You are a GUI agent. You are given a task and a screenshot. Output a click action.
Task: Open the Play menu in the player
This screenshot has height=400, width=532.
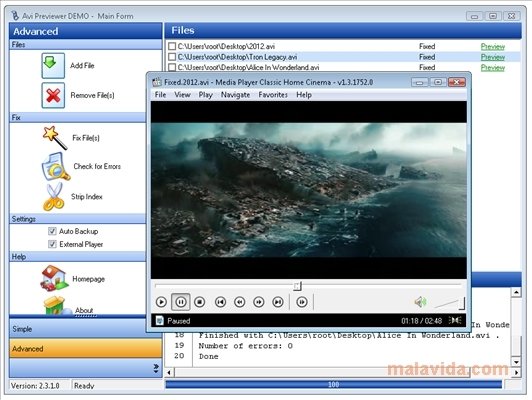(x=205, y=95)
